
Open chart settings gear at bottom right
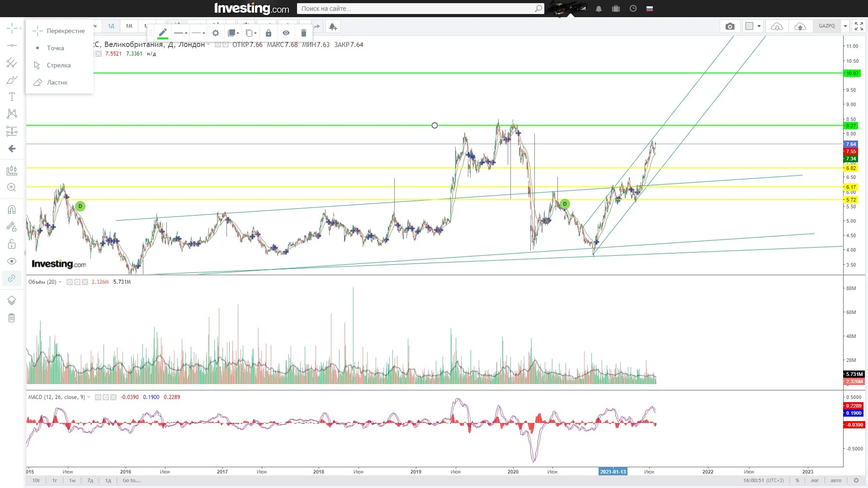coord(856,480)
